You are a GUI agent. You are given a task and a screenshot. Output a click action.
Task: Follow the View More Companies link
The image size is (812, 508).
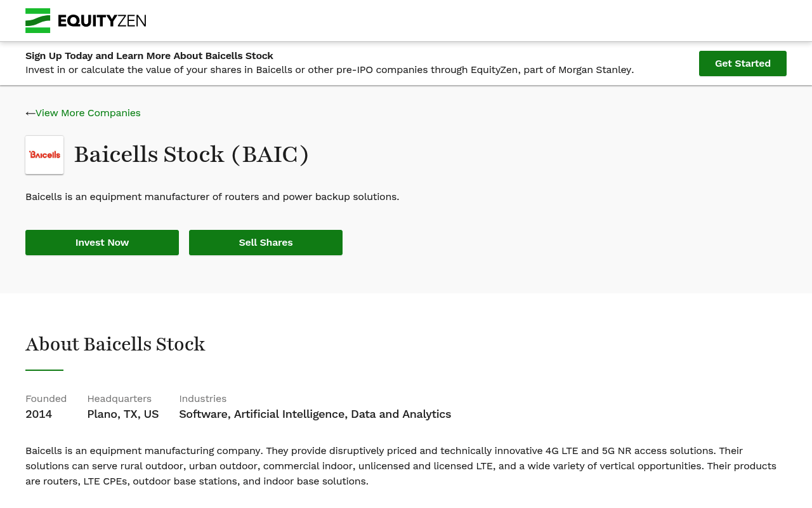click(x=88, y=113)
